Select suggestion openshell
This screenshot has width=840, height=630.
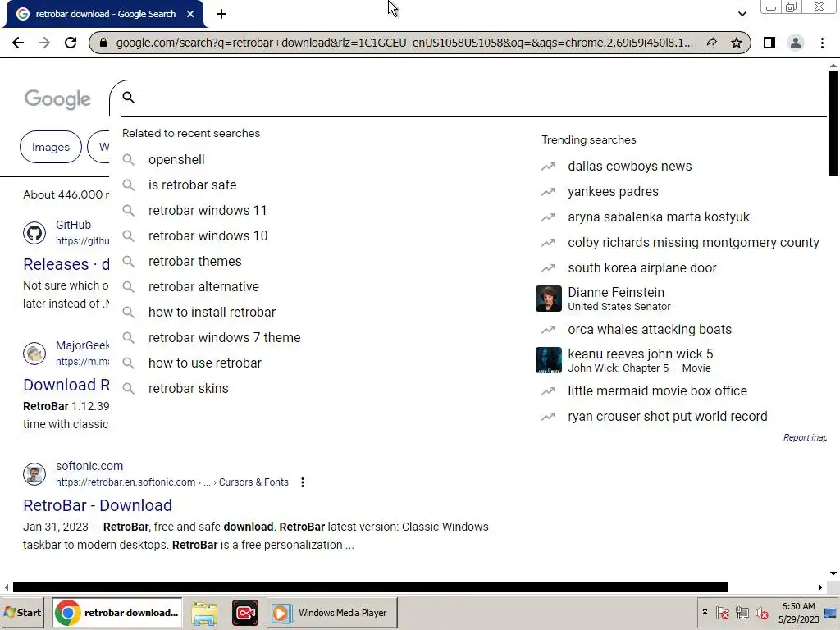[x=176, y=160]
